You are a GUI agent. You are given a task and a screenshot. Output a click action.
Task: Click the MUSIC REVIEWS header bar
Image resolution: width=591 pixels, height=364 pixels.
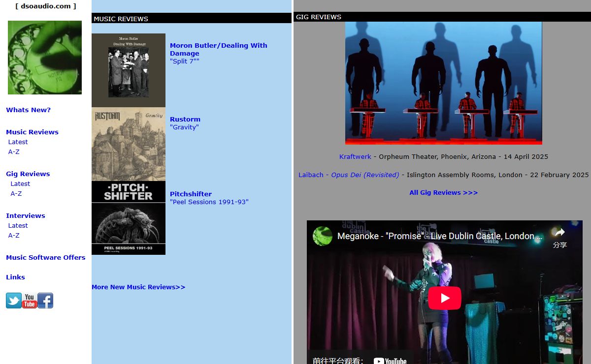coord(192,18)
